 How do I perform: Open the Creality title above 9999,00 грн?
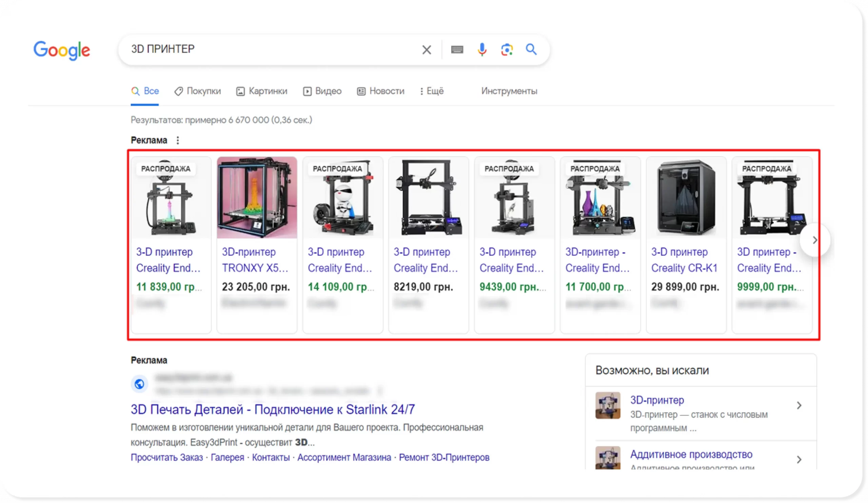coord(769,260)
